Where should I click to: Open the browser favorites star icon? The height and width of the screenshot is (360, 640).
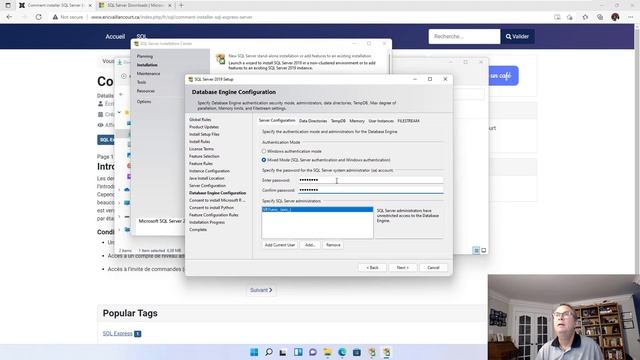(585, 17)
